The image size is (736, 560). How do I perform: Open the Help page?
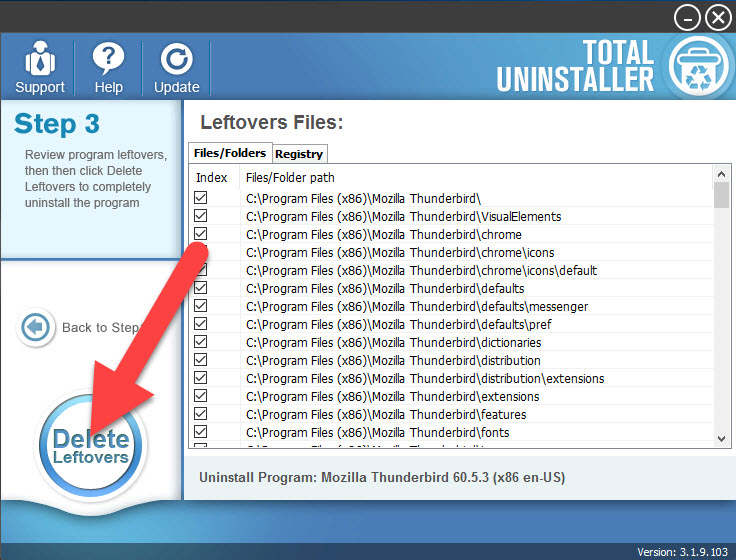[108, 68]
